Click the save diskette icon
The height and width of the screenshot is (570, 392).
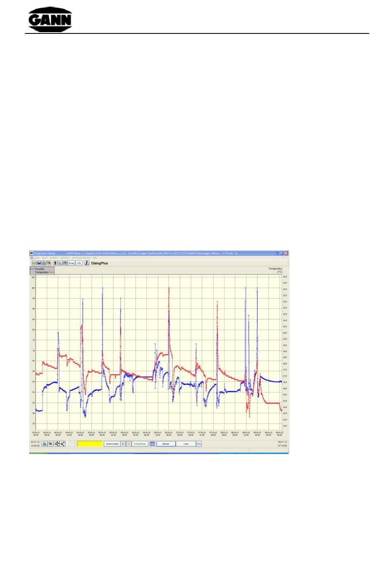pos(39,263)
